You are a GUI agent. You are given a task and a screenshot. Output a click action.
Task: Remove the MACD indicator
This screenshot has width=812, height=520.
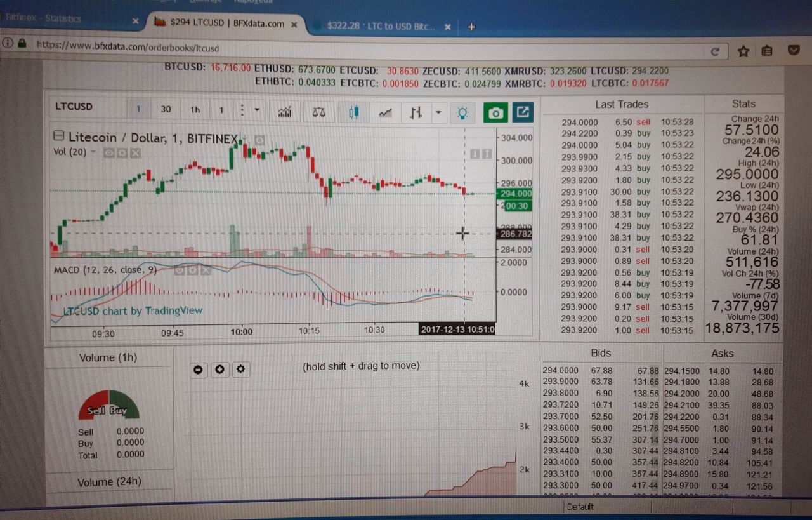point(206,270)
